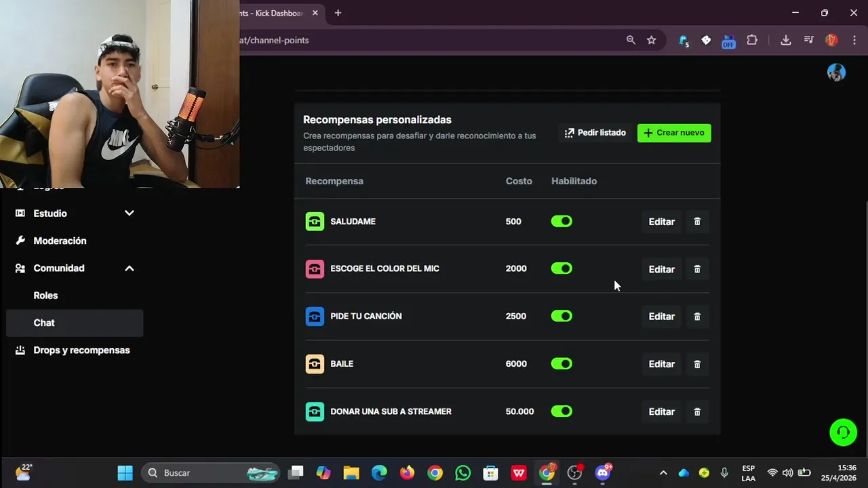This screenshot has height=488, width=868.
Task: Open WhatsApp from the taskbar
Action: point(462,472)
